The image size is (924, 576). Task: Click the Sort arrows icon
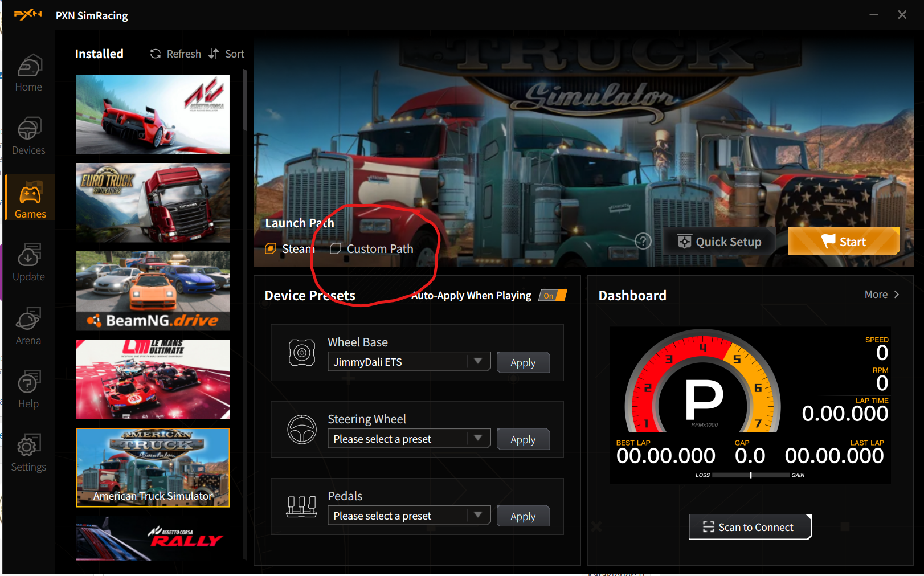[x=214, y=54]
